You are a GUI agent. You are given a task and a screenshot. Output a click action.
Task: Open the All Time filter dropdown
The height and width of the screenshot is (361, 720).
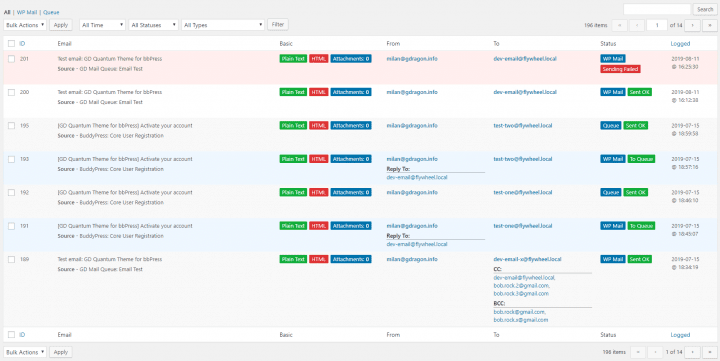102,25
